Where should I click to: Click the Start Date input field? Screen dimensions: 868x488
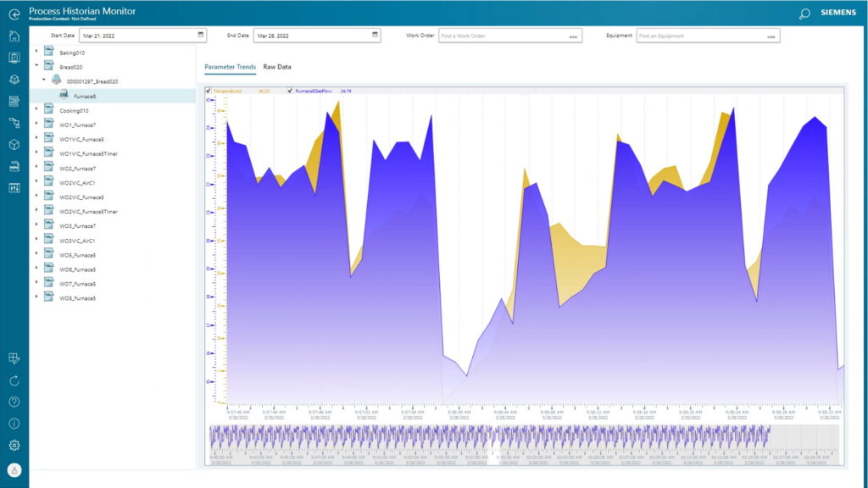(142, 36)
